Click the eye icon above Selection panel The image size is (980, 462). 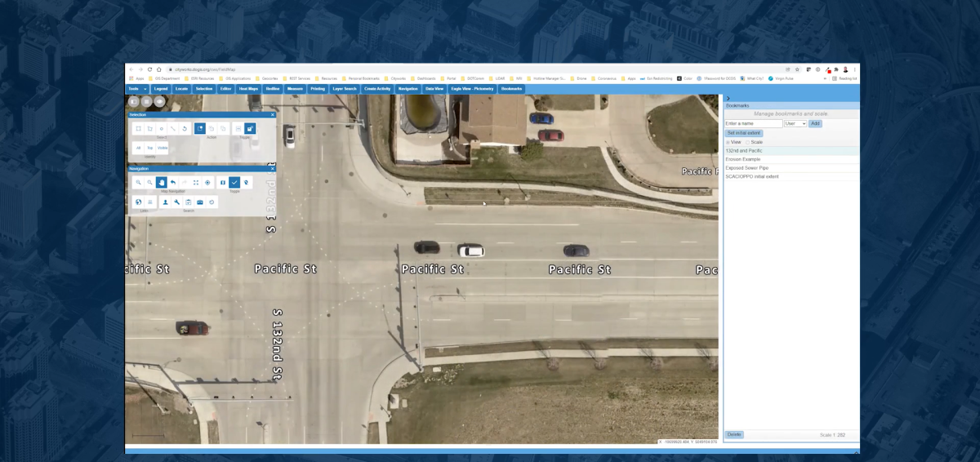159,101
